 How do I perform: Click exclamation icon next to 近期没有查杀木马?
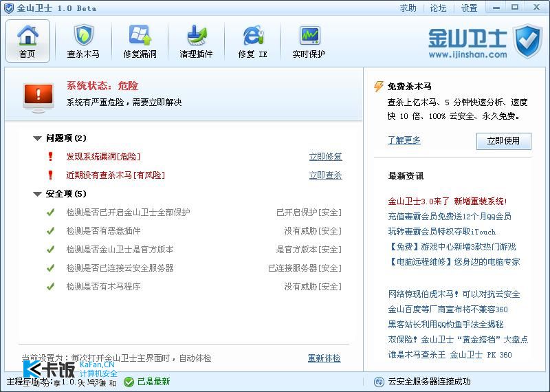(x=50, y=175)
